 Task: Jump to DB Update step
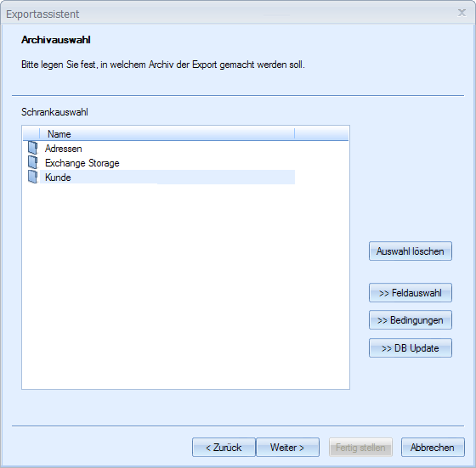(x=411, y=348)
